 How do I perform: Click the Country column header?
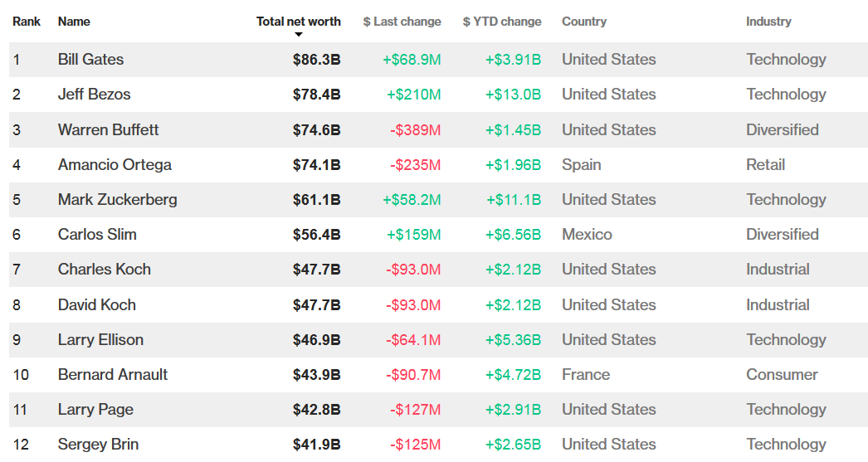click(x=584, y=22)
